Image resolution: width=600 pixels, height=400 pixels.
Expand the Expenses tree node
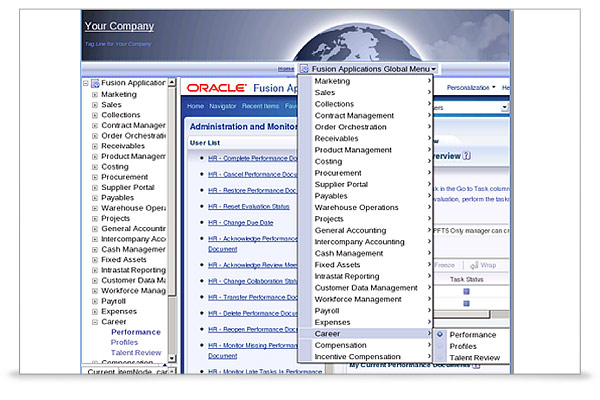[95, 312]
